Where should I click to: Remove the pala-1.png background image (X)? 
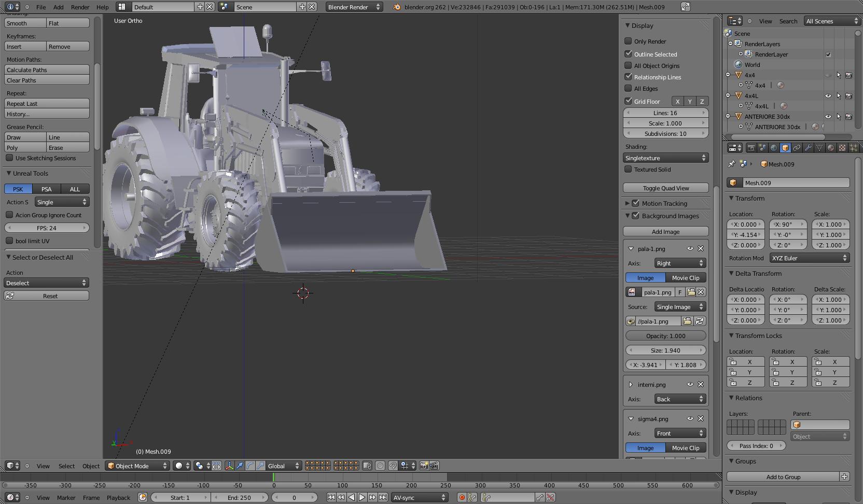point(701,248)
